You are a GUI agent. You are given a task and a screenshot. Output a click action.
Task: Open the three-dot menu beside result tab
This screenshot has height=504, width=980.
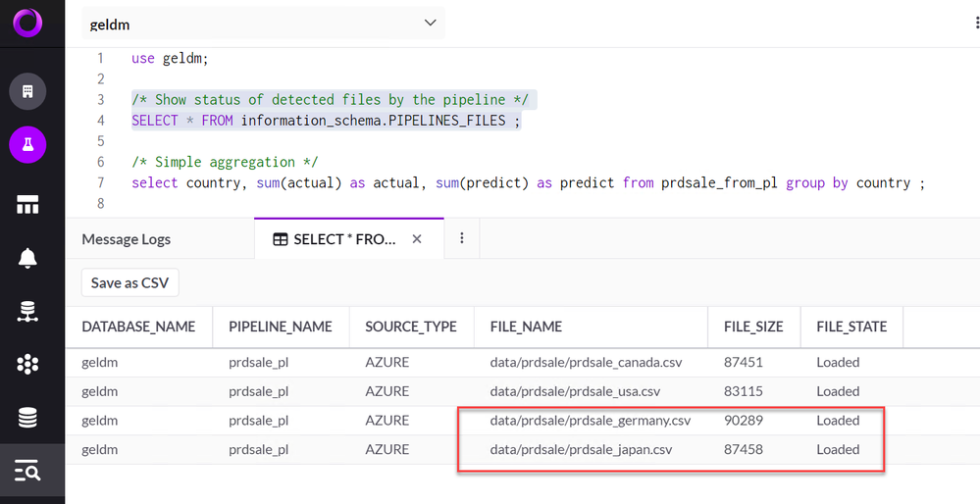click(462, 238)
